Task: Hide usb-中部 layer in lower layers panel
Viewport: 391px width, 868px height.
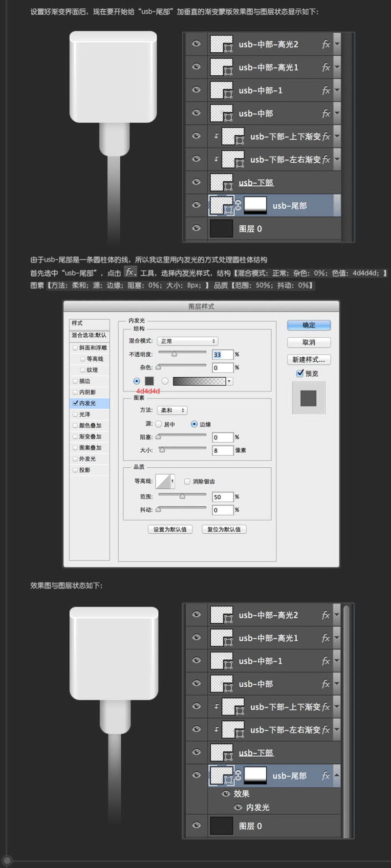Action: coord(196,683)
